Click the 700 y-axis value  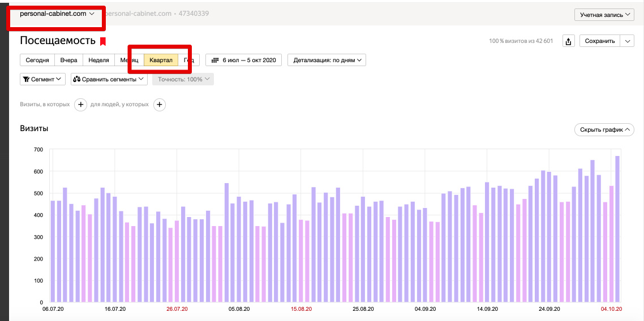point(38,150)
